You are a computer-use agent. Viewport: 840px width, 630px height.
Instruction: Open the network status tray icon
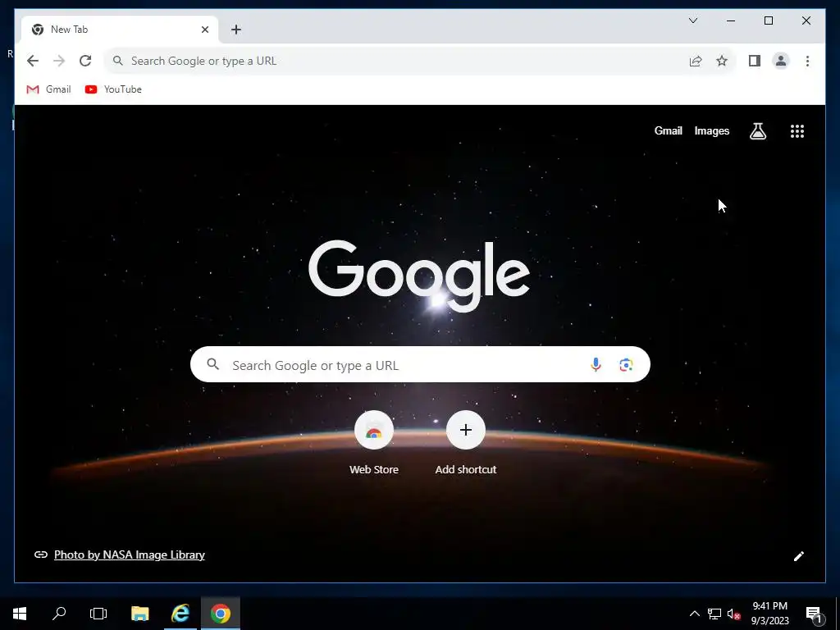point(714,614)
